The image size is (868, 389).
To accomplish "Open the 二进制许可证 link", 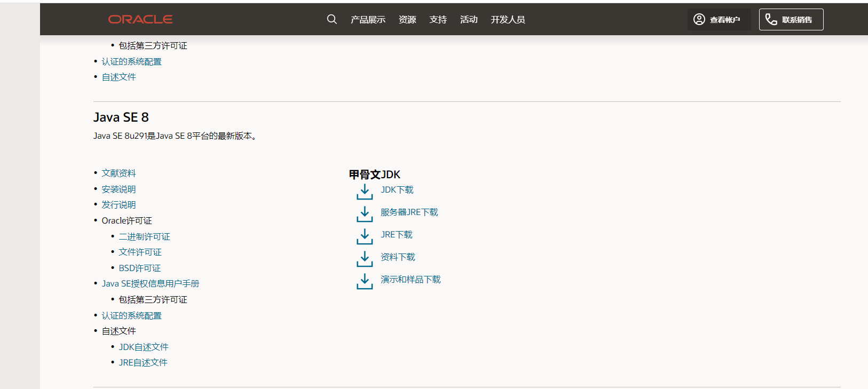I will 144,237.
